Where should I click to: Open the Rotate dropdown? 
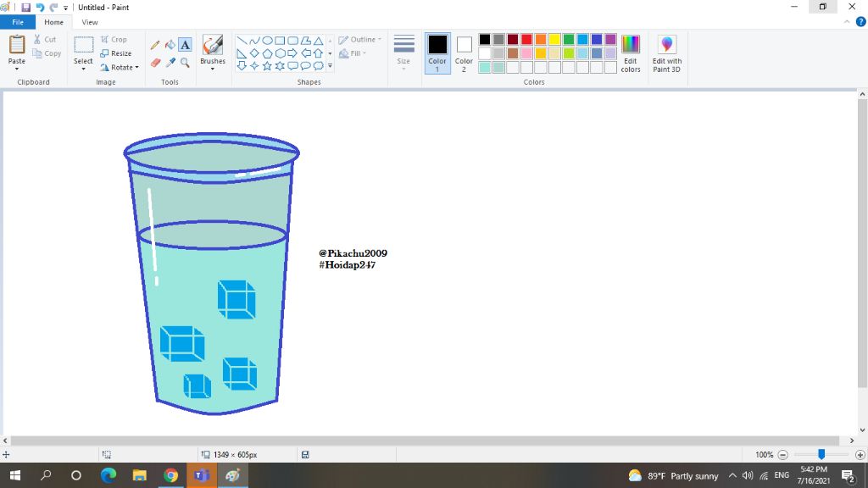click(119, 68)
